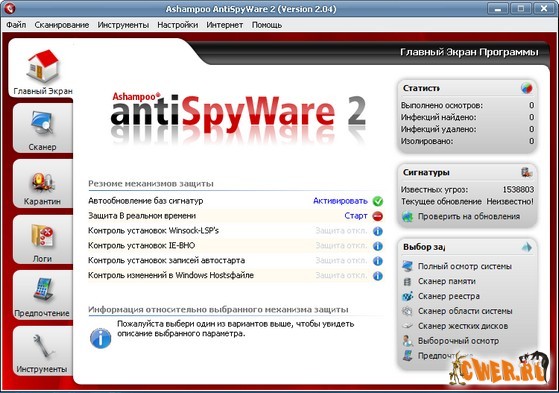Click the Известных угроз value 1538803

click(x=518, y=189)
